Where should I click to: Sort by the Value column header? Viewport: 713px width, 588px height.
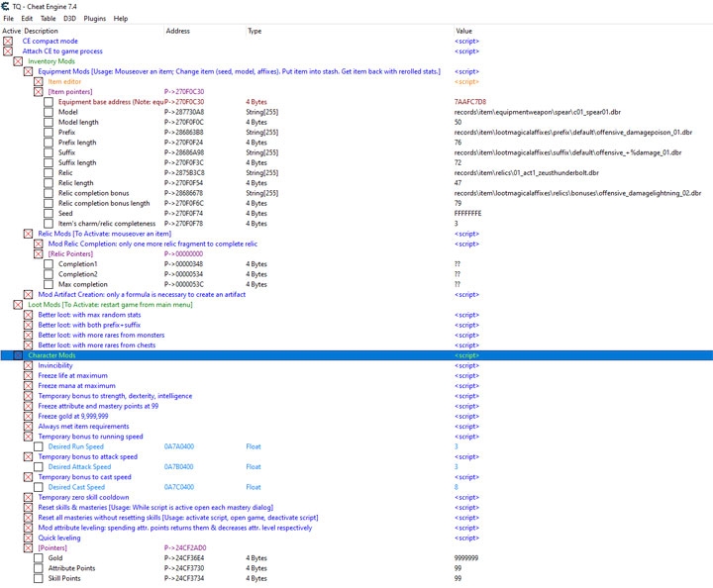point(463,31)
